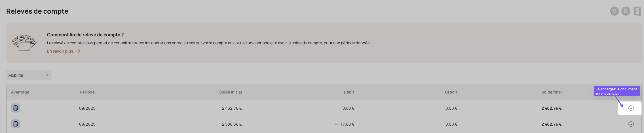
Task: Click the round "R" avatar icon
Action: (626, 11)
